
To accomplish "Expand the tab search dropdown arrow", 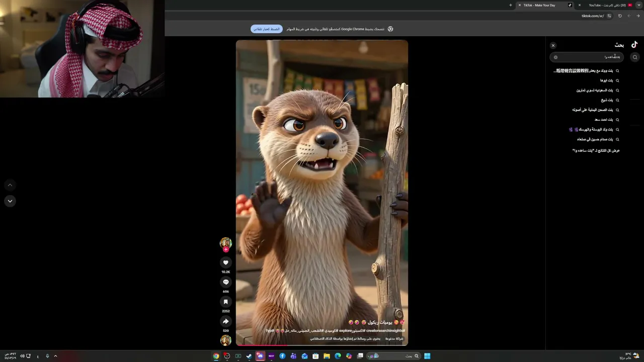I will coord(639,5).
